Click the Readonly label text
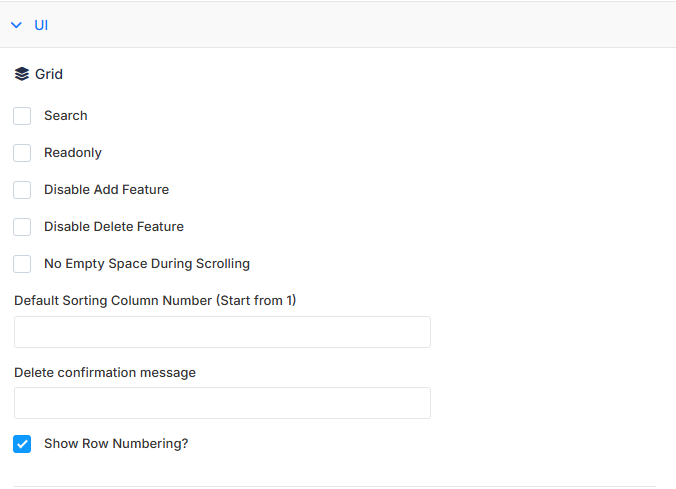This screenshot has height=489, width=676. click(x=73, y=153)
